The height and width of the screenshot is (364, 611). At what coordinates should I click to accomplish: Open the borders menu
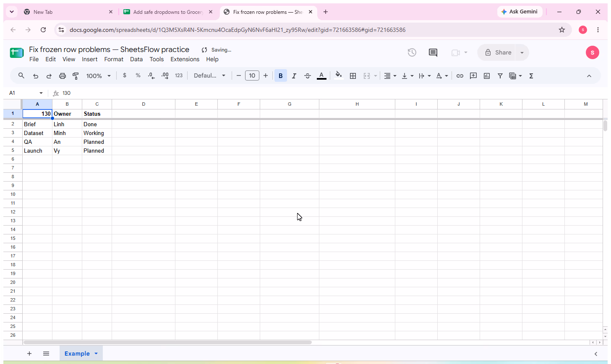coord(353,76)
